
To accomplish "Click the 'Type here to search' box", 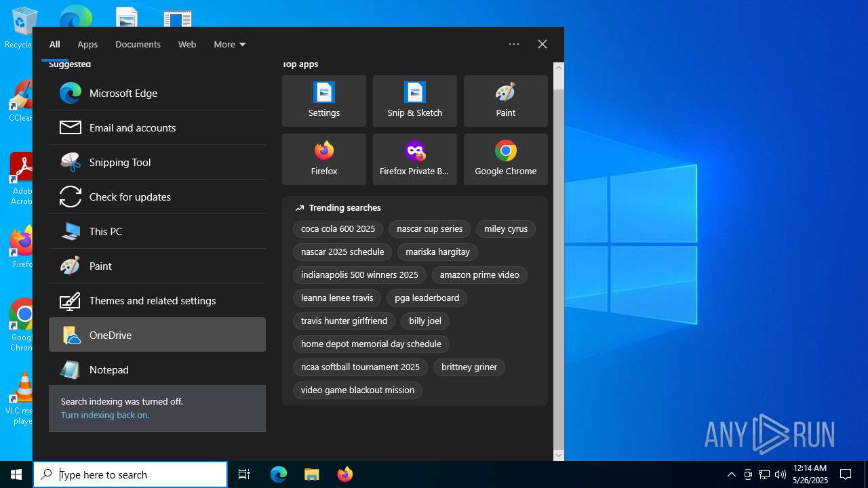I will [130, 474].
